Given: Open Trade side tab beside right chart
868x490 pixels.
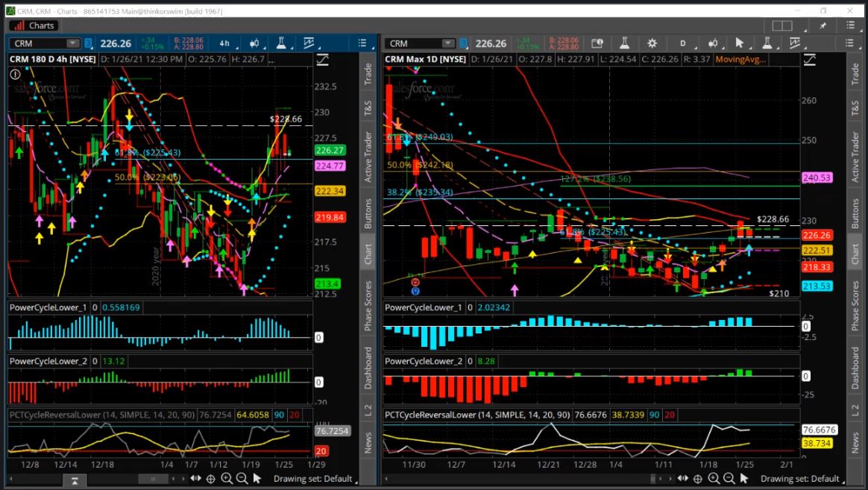Looking at the screenshot, I should tap(855, 74).
